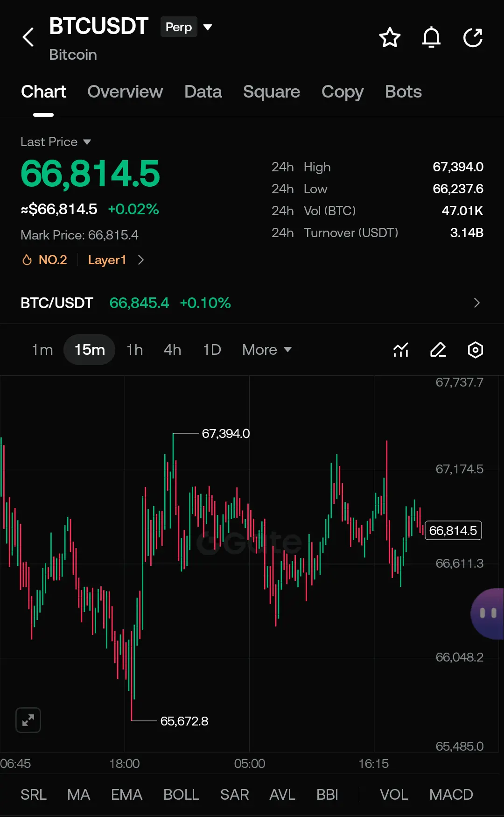Tap the large 66,814.5 last price
Screen dimensions: 504x817
pyautogui.click(x=90, y=174)
